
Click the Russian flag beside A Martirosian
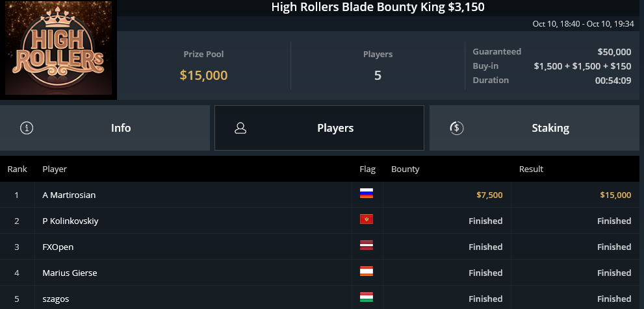click(x=367, y=193)
